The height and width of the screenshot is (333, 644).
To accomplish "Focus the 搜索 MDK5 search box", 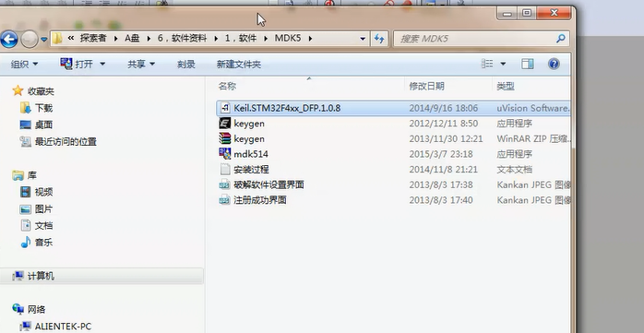I will 474,39.
